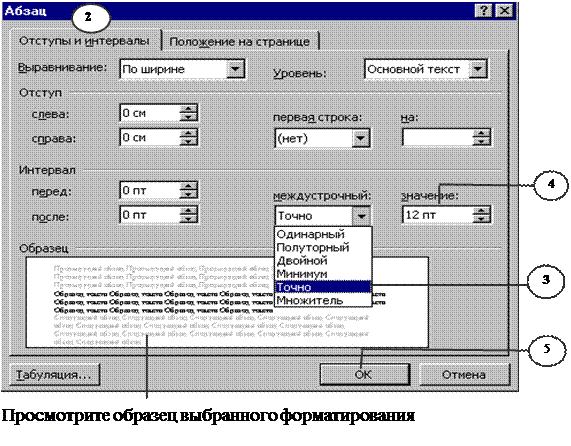Screen dimensions: 571x446
Task: Decrease the справа indent value
Action: tap(188, 142)
